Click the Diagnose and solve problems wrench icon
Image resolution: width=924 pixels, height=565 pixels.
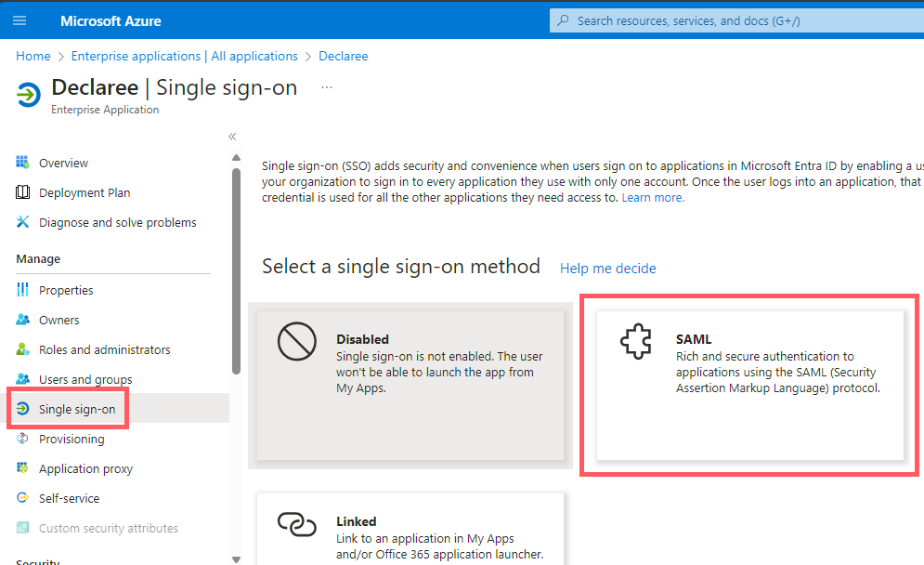pyautogui.click(x=20, y=222)
